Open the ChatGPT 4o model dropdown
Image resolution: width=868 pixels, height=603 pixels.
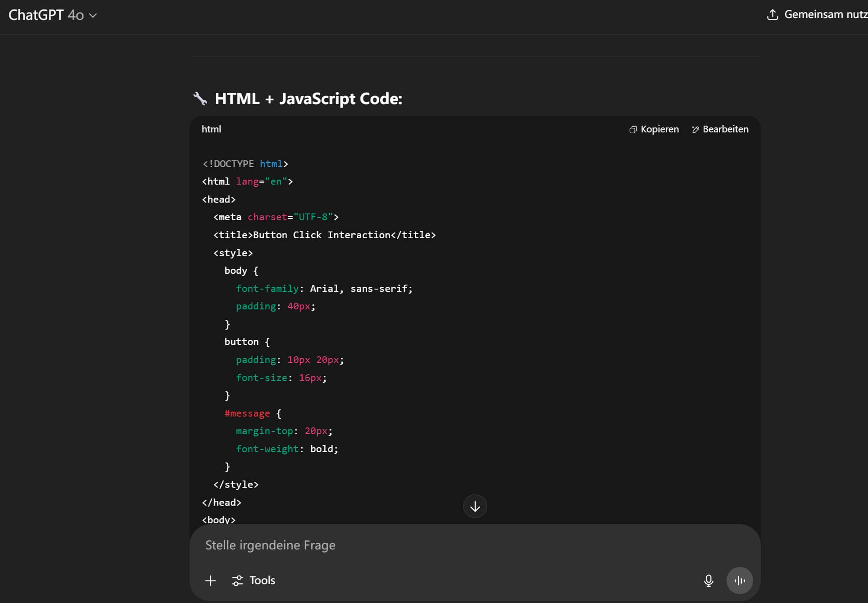click(53, 15)
